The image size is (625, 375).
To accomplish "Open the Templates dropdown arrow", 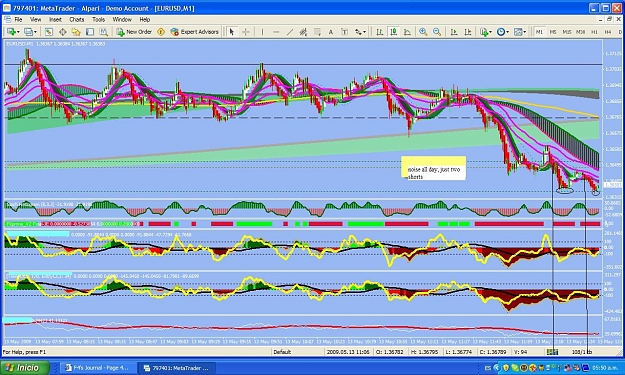I will pos(525,32).
